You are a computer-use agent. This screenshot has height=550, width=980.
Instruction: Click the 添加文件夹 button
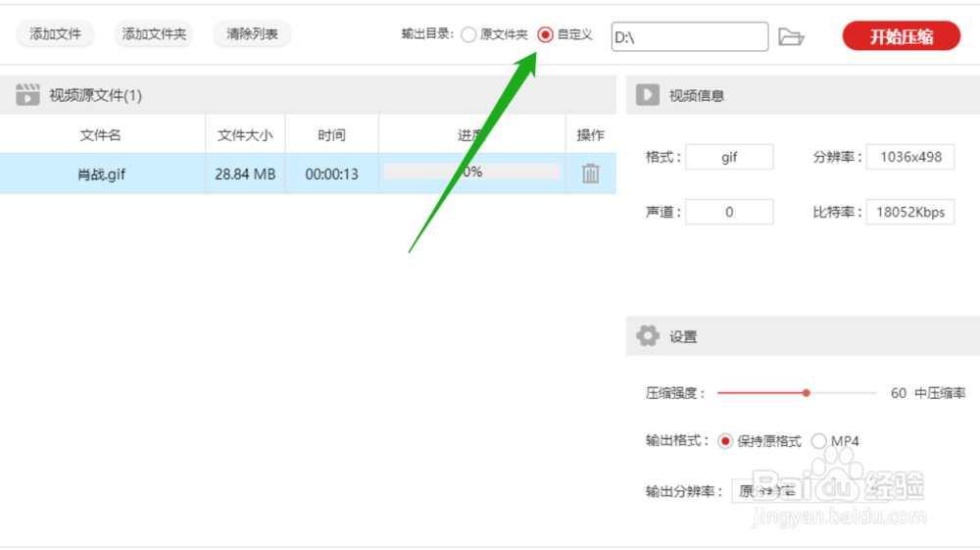coord(154,34)
